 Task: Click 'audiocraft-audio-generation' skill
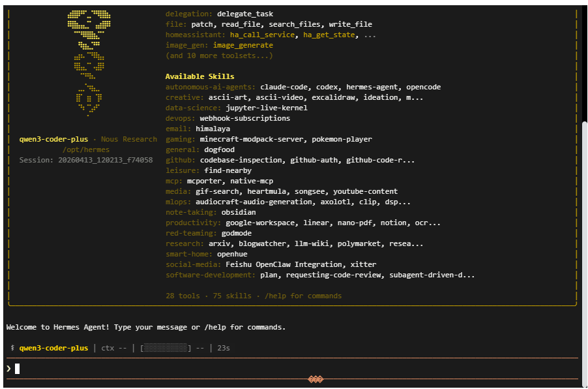(254, 202)
